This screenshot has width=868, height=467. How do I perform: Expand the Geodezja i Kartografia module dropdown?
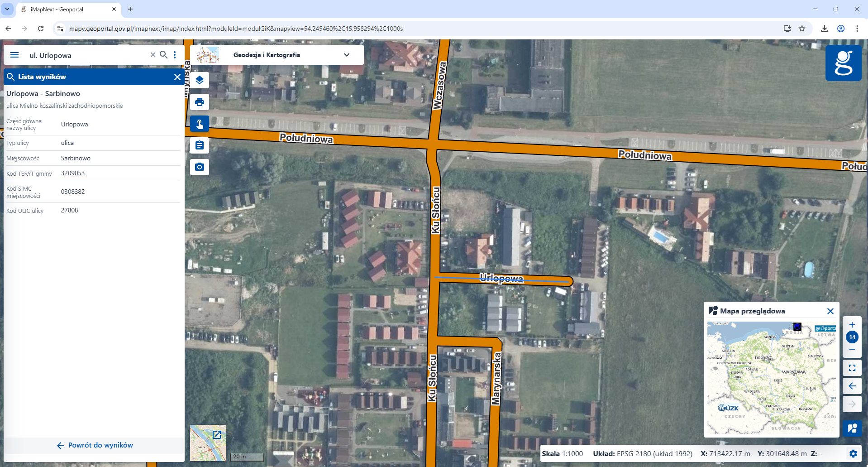347,55
